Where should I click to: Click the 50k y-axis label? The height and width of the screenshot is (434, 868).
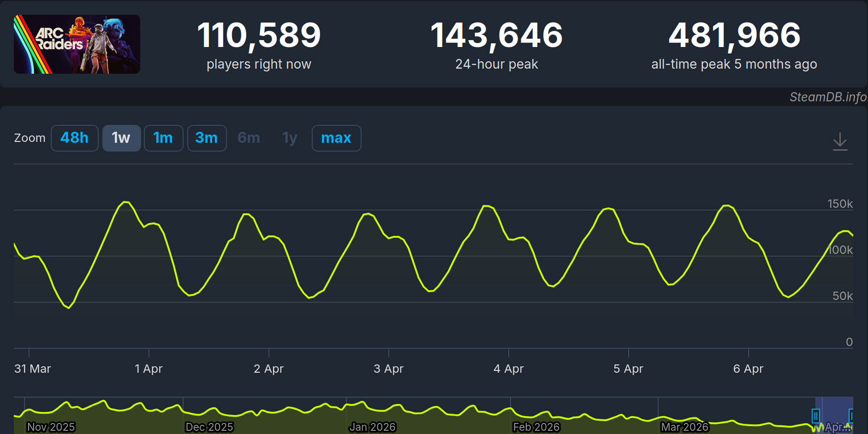coord(843,296)
